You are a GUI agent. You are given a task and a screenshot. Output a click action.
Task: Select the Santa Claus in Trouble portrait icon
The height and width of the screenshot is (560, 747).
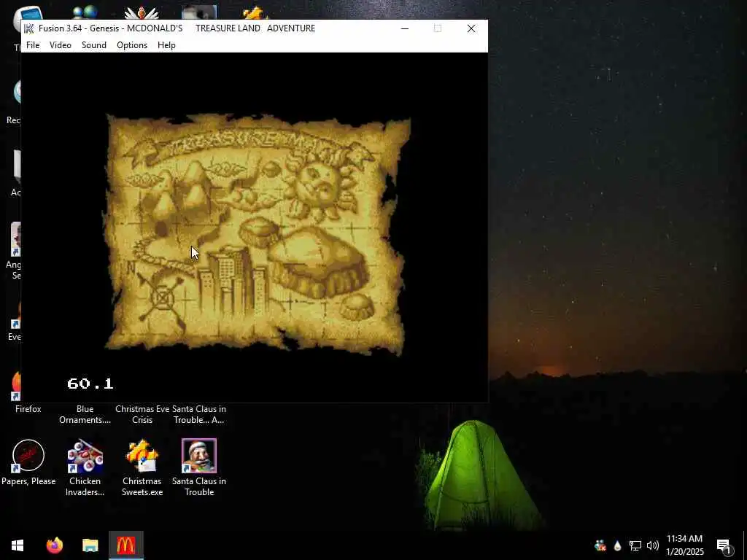tap(198, 456)
